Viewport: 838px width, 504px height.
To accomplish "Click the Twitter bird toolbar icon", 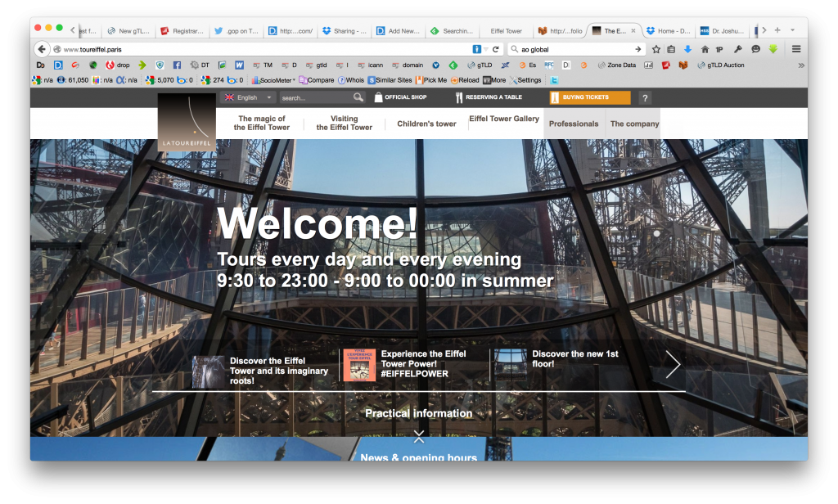I will tap(554, 80).
